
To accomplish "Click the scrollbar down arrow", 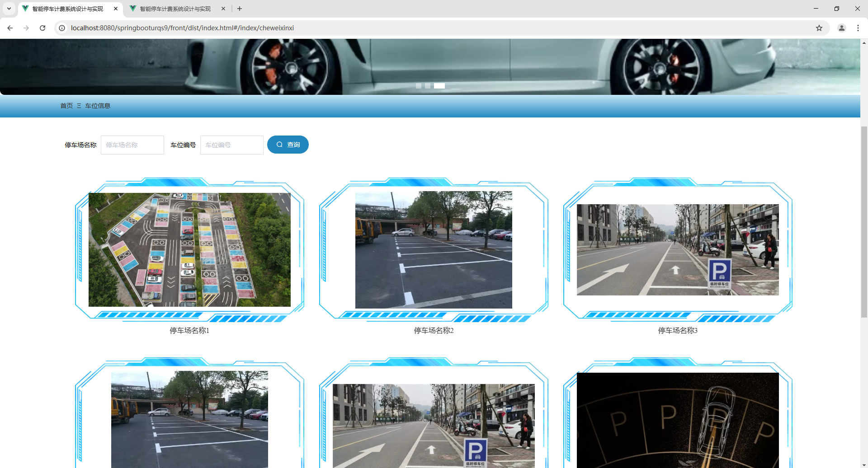I will tap(864, 464).
